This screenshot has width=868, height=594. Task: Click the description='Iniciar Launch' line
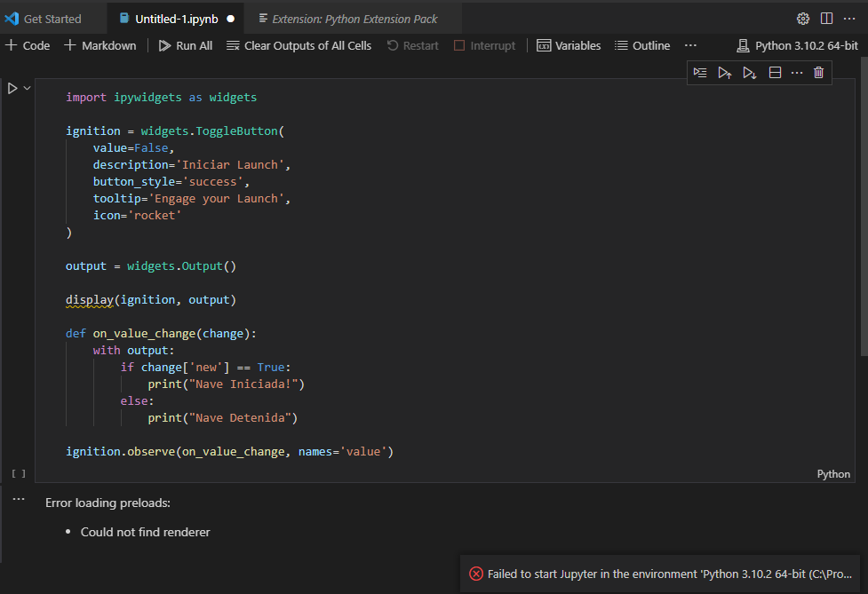click(x=192, y=165)
